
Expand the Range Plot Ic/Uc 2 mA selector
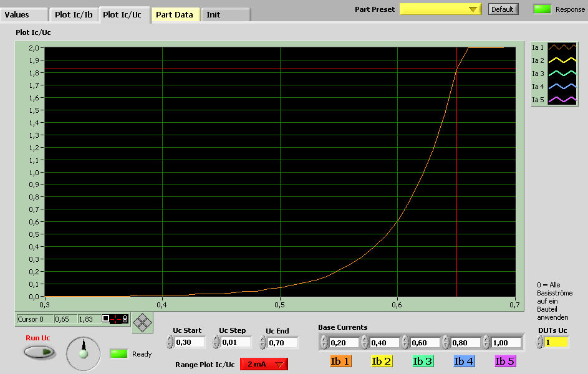tap(264, 365)
